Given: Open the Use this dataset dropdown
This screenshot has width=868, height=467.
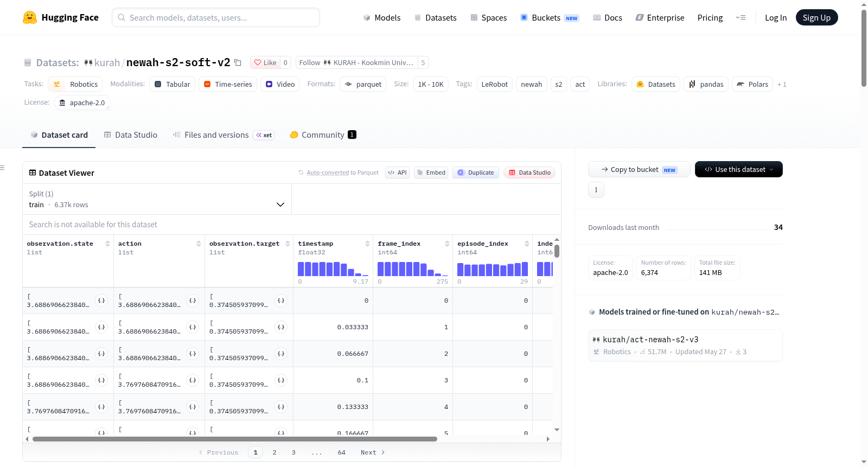Looking at the screenshot, I should point(739,169).
